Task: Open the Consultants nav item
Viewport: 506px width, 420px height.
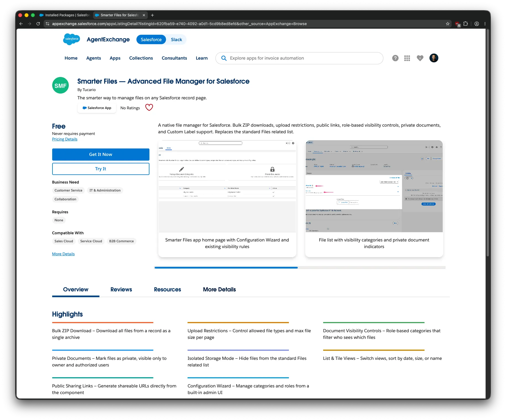Action: pyautogui.click(x=174, y=58)
